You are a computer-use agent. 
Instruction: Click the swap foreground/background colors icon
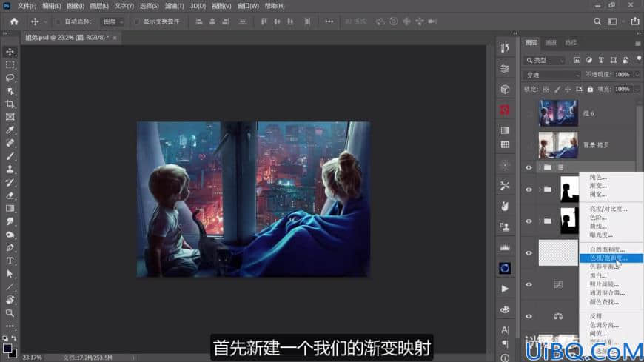point(14,338)
